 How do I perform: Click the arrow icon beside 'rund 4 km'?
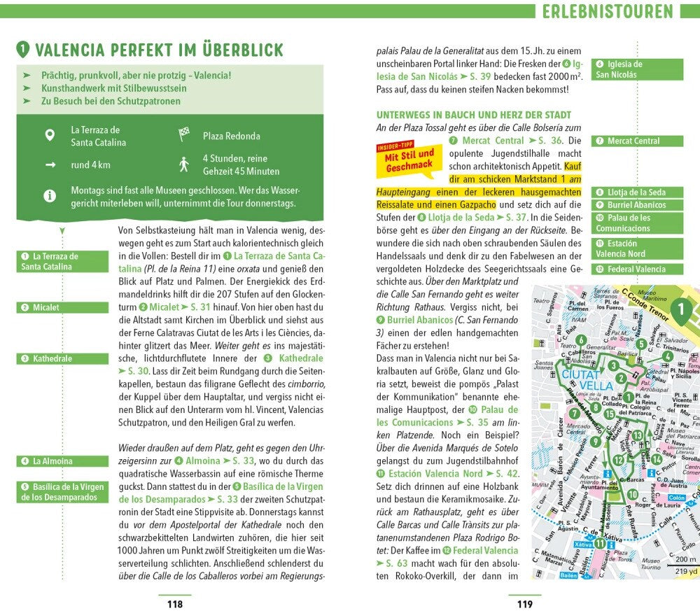pyautogui.click(x=50, y=165)
